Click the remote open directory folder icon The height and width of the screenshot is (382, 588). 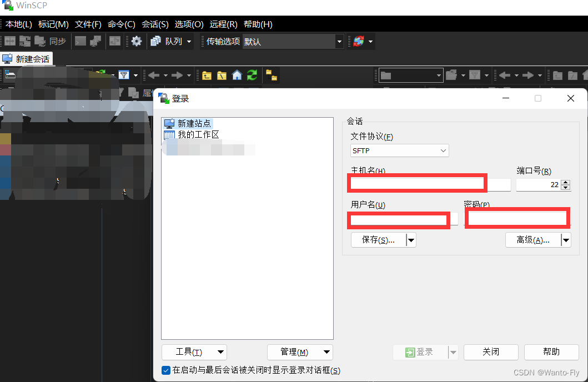451,76
